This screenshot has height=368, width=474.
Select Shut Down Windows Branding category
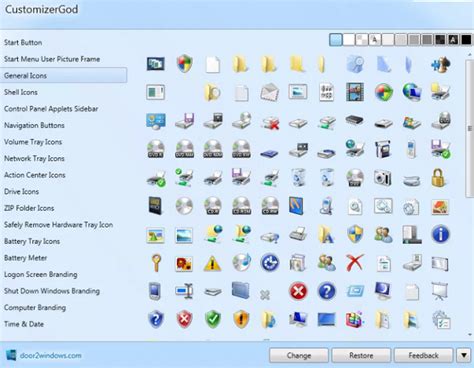tap(52, 291)
